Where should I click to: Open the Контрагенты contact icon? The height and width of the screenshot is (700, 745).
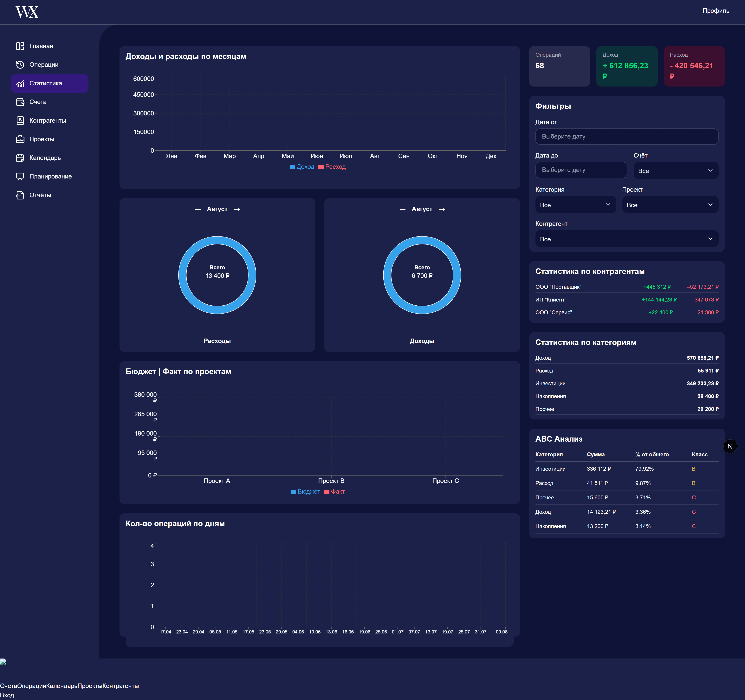[20, 121]
